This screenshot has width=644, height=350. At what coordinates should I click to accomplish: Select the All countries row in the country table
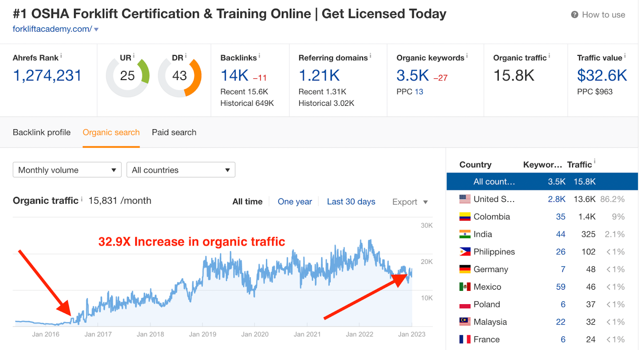(542, 181)
